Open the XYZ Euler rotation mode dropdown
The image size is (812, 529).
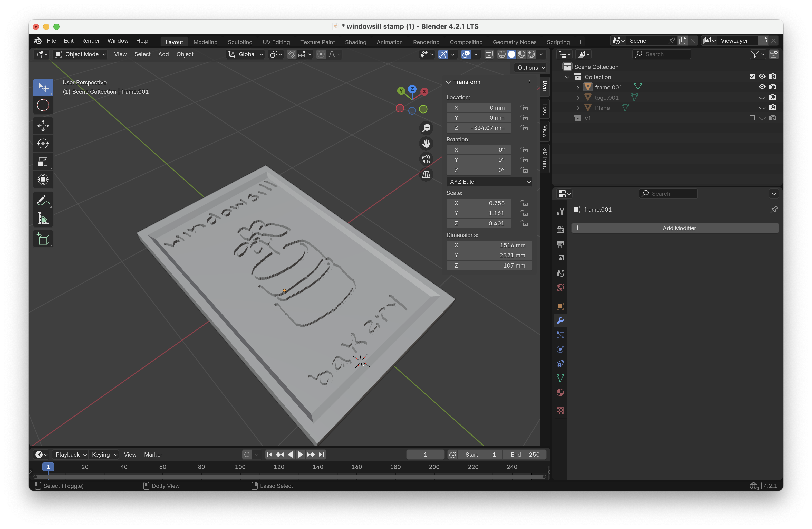[x=489, y=182]
